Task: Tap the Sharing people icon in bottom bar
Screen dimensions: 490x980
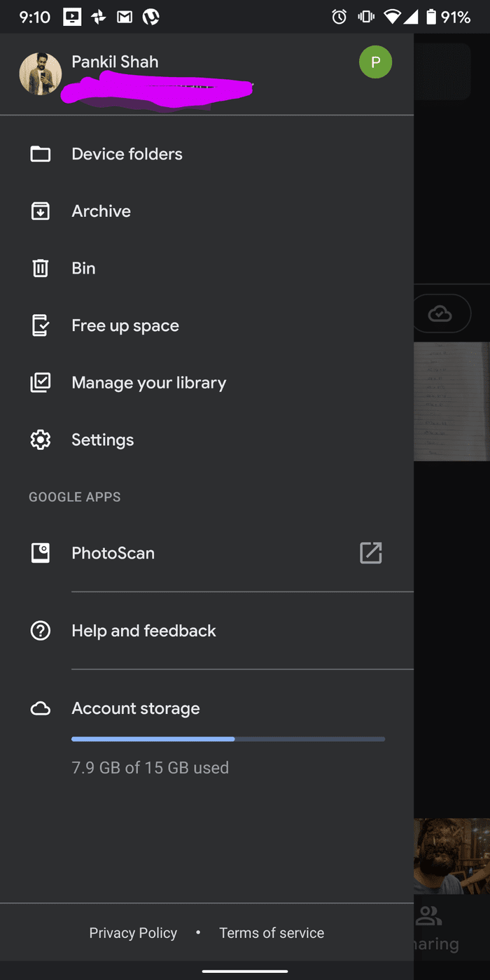Action: [428, 915]
